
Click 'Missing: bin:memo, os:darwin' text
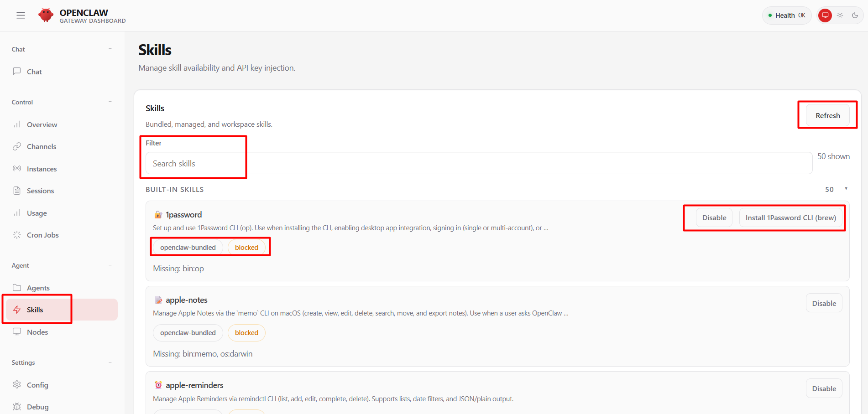pyautogui.click(x=203, y=354)
